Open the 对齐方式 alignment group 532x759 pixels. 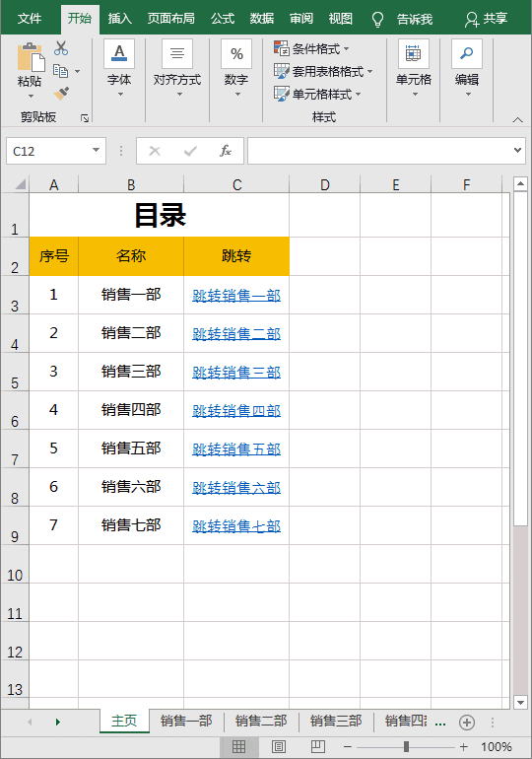[x=177, y=69]
